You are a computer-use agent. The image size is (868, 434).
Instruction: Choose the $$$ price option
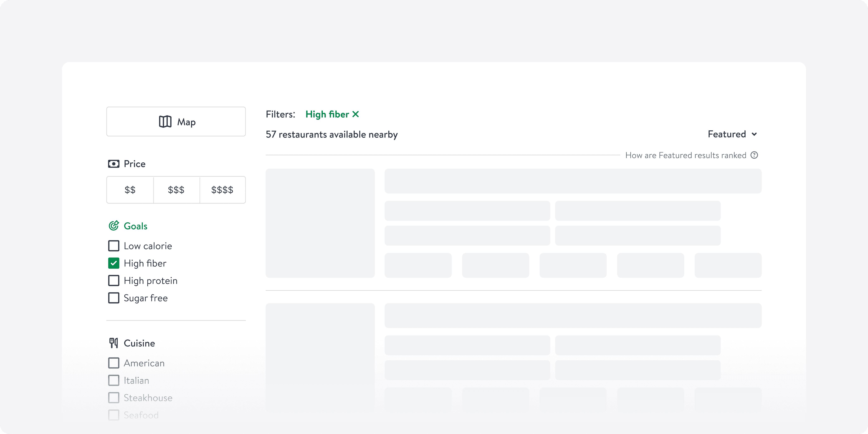point(176,190)
